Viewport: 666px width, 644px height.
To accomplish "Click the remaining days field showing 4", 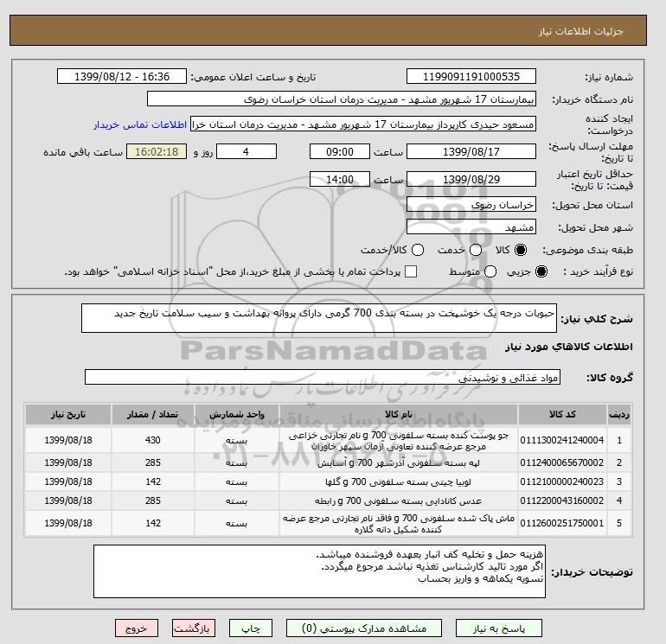I will [247, 151].
